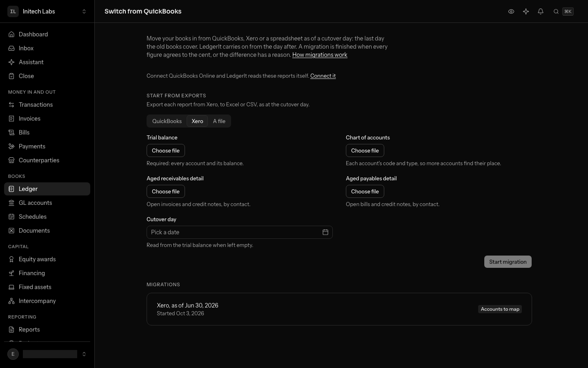The height and width of the screenshot is (368, 588).
Task: Click the Inbox tray icon in sidebar
Action: [x=11, y=48]
